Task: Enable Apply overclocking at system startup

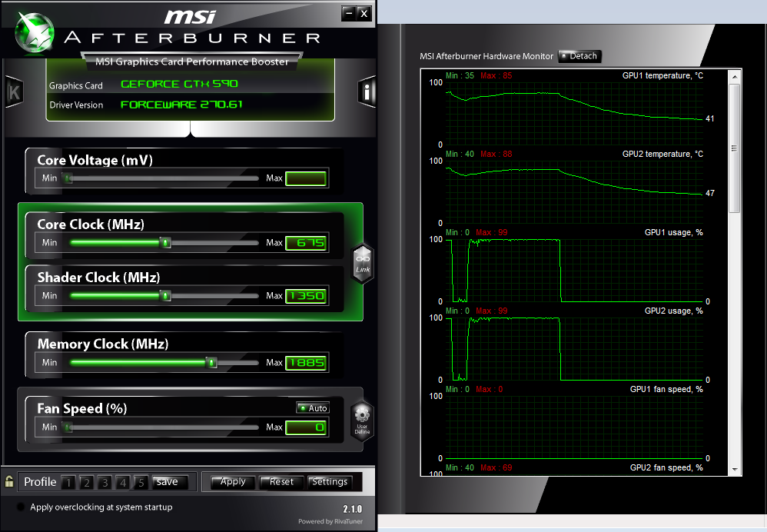Action: pos(21,507)
